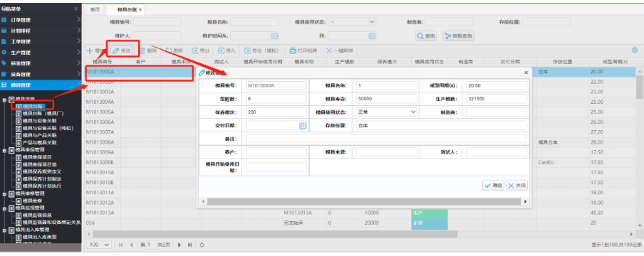Focus the 模具编号 search field
The height and width of the screenshot is (256, 644).
[157, 22]
